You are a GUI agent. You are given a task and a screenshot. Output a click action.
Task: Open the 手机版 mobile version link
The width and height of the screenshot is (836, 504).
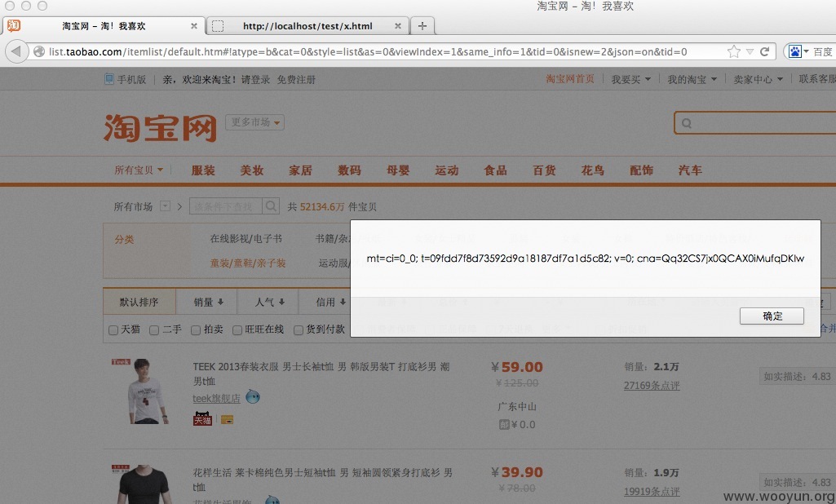pos(126,79)
